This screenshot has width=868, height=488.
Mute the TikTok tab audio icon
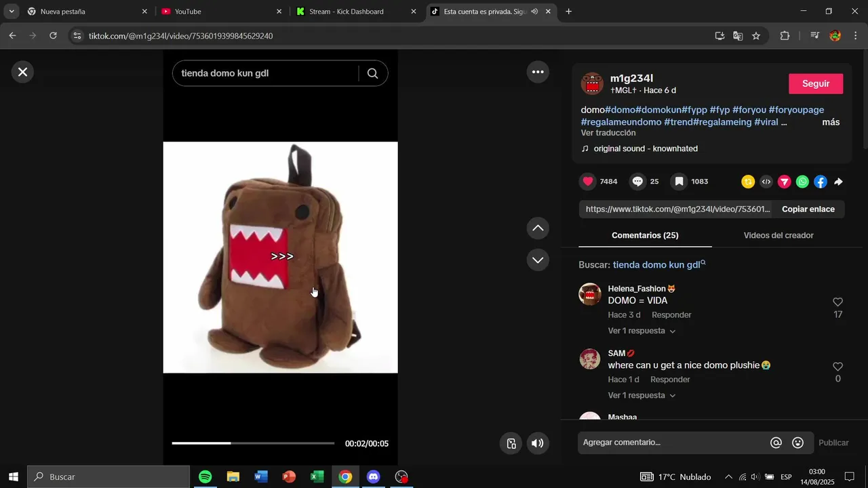(x=534, y=12)
